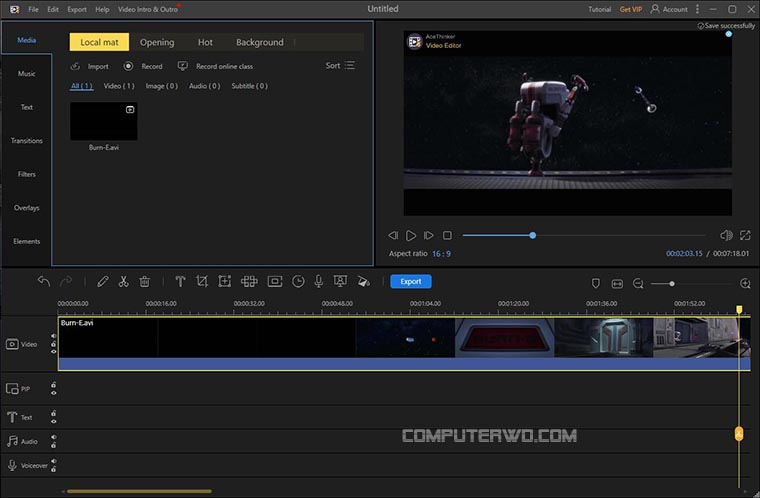The height and width of the screenshot is (498, 760).
Task: Add a marker with the shield icon
Action: [x=596, y=284]
